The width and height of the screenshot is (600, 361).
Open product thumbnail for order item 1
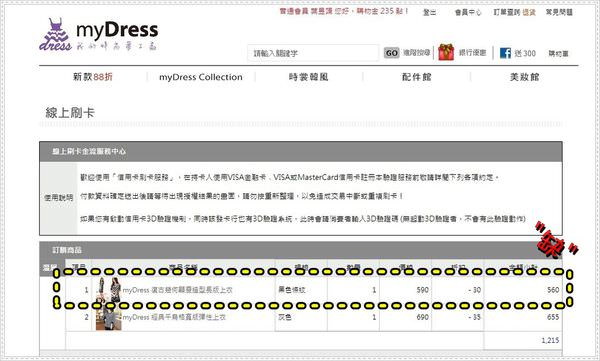click(x=109, y=290)
